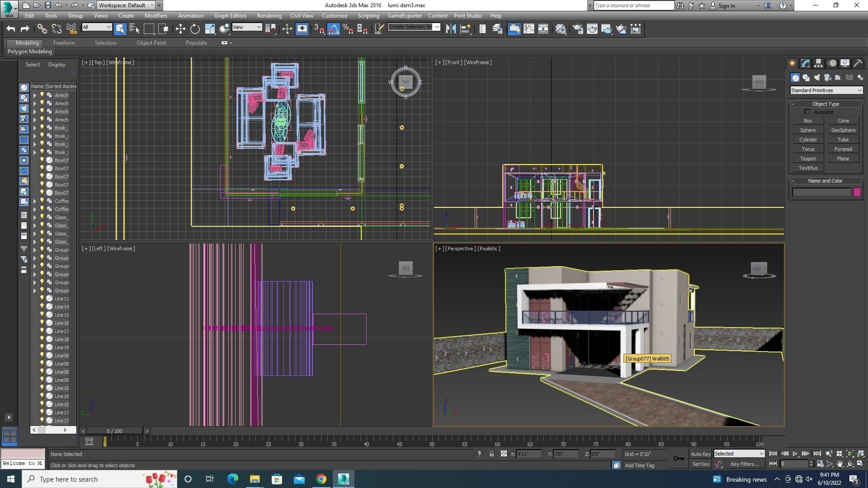The height and width of the screenshot is (488, 868).
Task: Activate the Select and Rotate tool
Action: pyautogui.click(x=195, y=29)
